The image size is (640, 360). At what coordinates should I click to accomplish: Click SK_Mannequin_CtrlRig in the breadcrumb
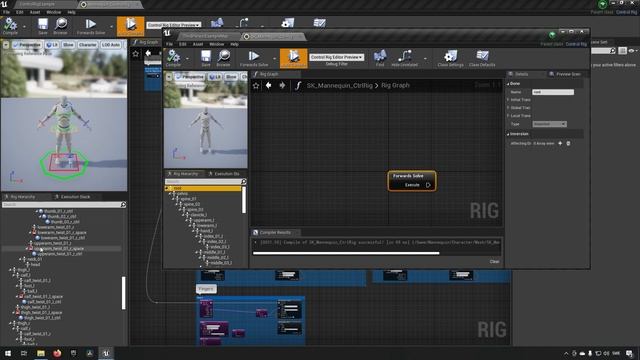point(340,85)
